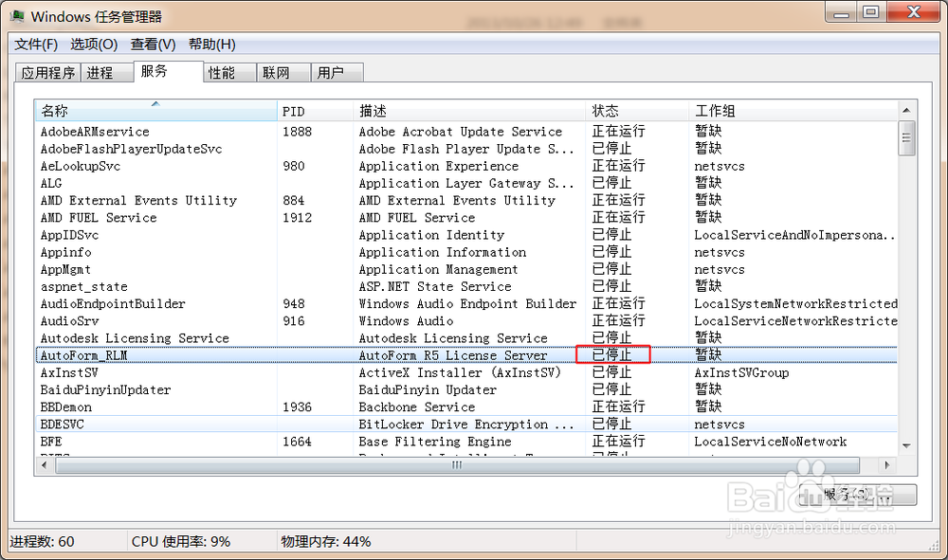This screenshot has width=948, height=560.
Task: Click the vertical scrollbar thumb
Action: [906, 138]
